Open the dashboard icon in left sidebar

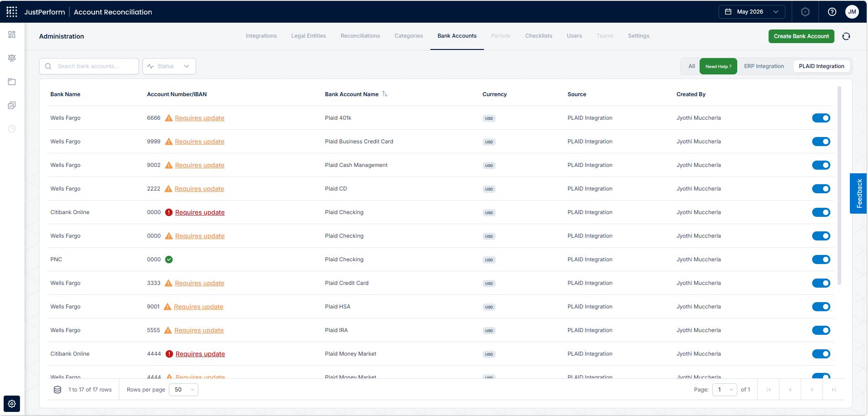12,34
